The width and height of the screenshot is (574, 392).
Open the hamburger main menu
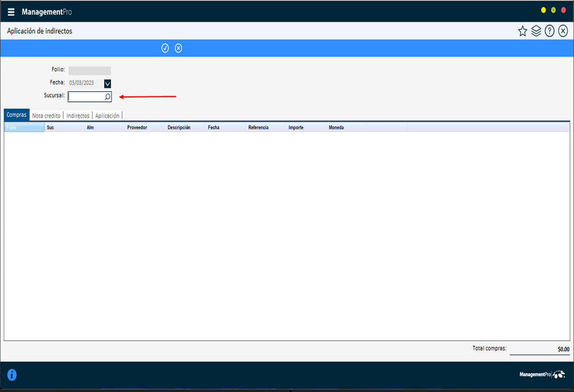click(x=11, y=12)
